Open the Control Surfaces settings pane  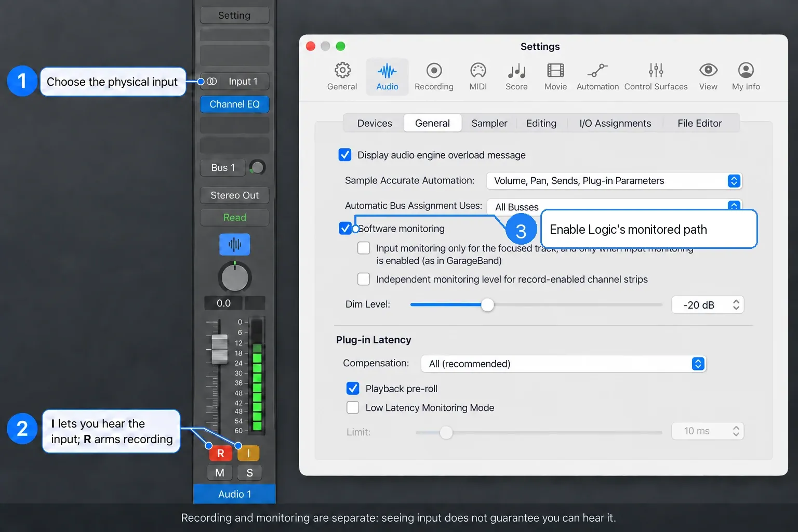(x=656, y=76)
